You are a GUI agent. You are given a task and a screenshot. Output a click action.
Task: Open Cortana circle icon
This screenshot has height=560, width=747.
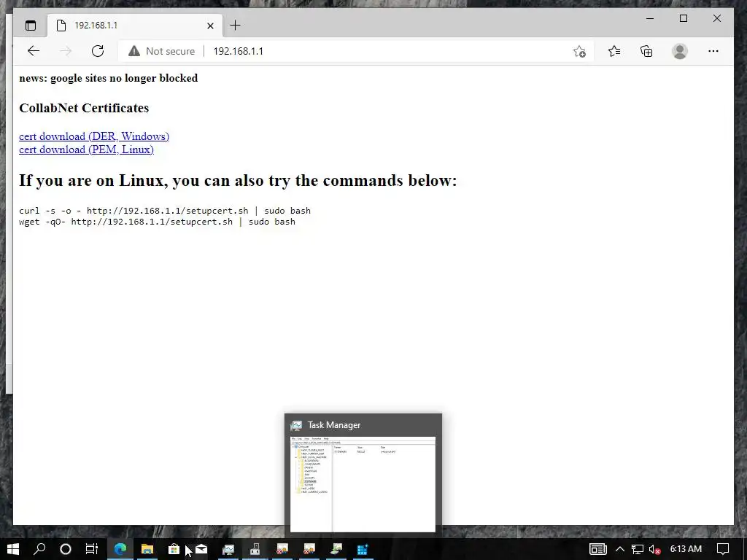click(65, 549)
